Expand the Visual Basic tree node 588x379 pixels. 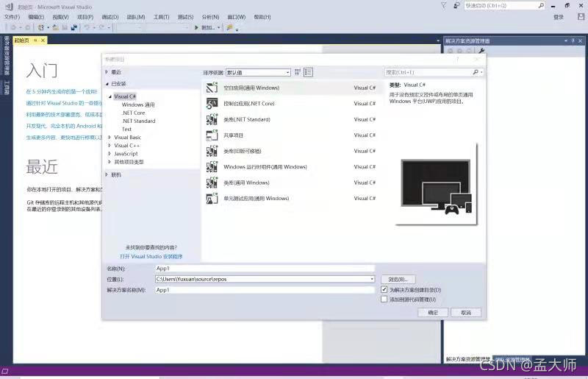pos(110,137)
